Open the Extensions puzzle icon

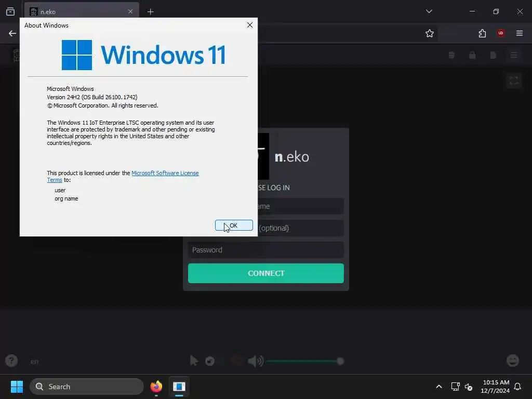click(482, 33)
